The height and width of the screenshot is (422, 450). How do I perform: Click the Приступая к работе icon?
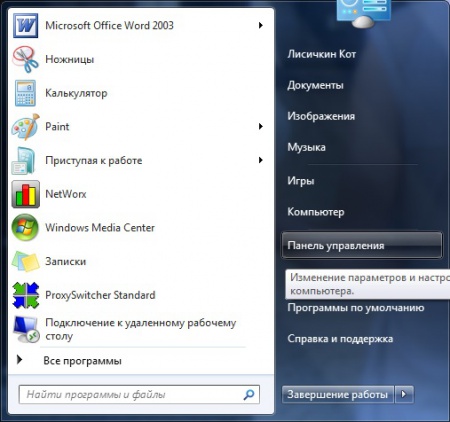(x=24, y=160)
